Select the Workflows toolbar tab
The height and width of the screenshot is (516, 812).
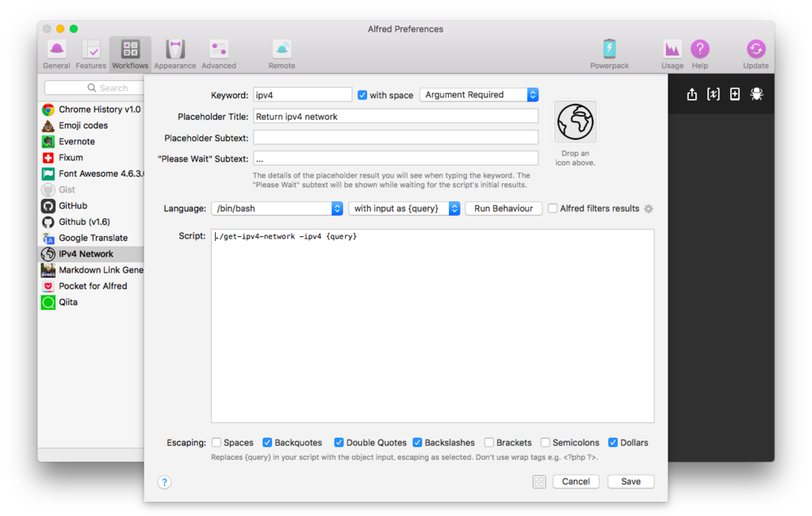coord(130,55)
